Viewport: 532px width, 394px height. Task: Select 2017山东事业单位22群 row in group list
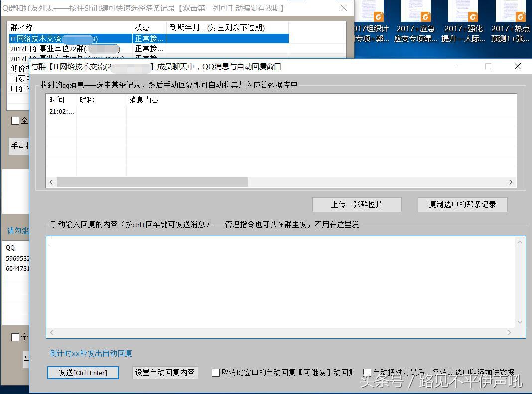click(x=149, y=48)
